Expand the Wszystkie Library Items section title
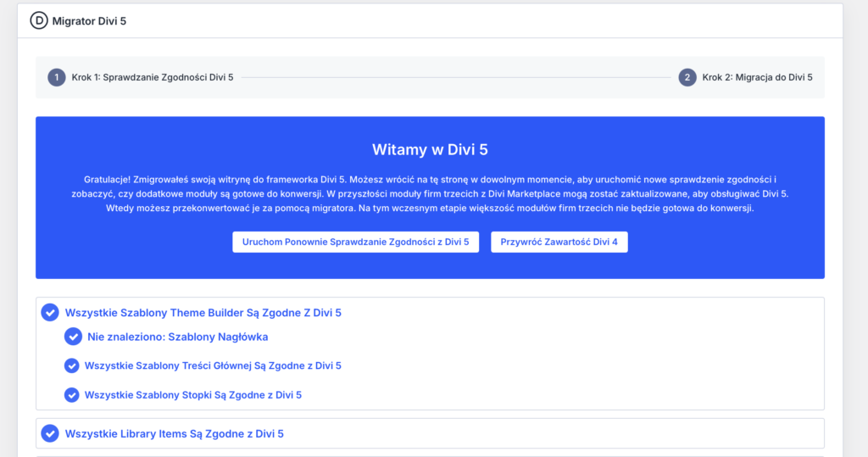The width and height of the screenshot is (868, 457). coord(175,433)
